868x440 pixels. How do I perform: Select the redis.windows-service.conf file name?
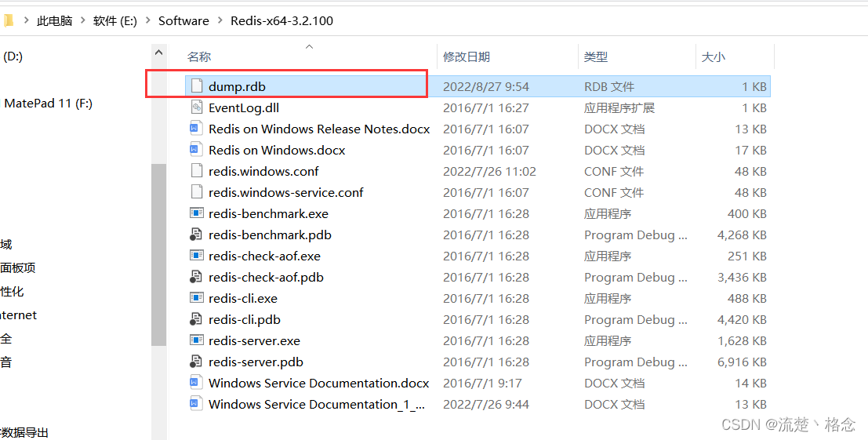286,192
